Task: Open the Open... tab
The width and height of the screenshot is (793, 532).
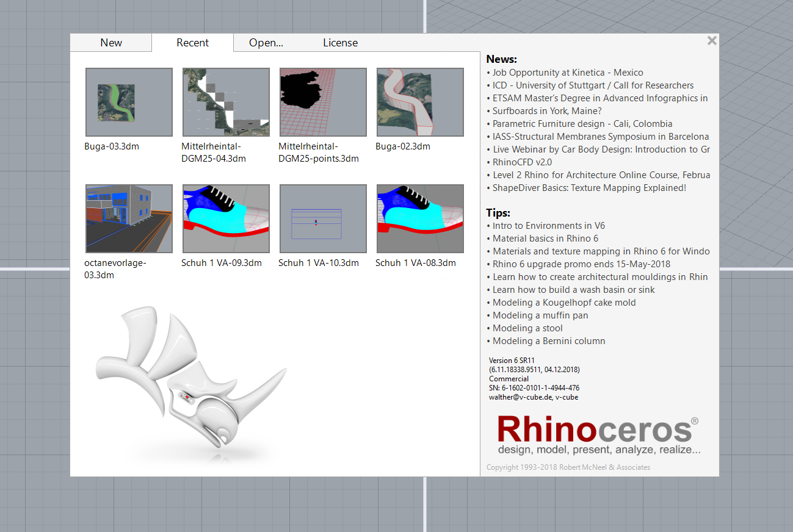Action: click(x=266, y=43)
